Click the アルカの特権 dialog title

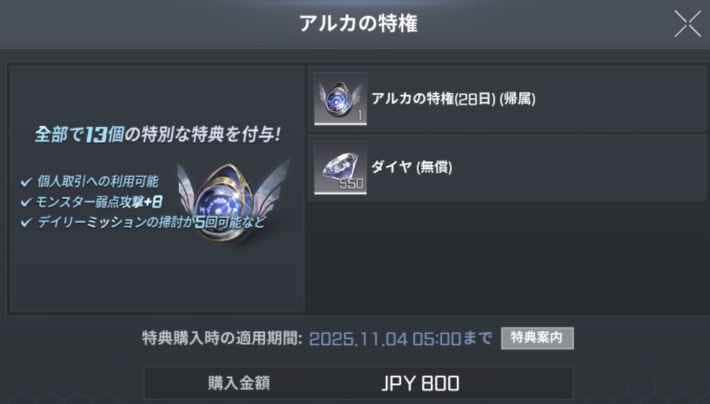pos(358,24)
